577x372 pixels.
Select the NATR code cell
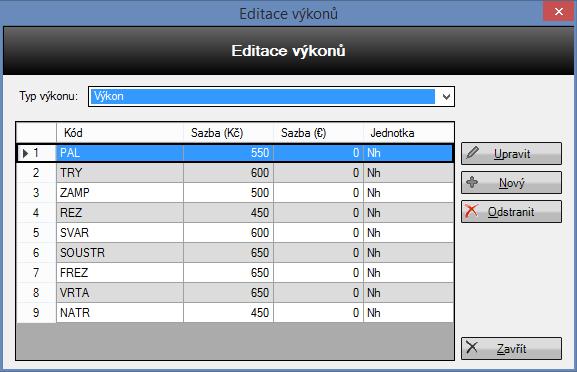120,313
